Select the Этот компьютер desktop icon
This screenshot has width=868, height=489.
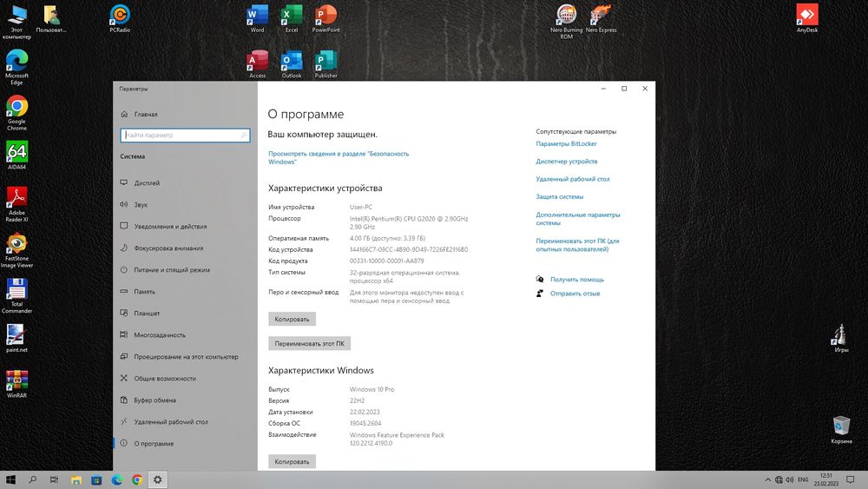[x=16, y=21]
